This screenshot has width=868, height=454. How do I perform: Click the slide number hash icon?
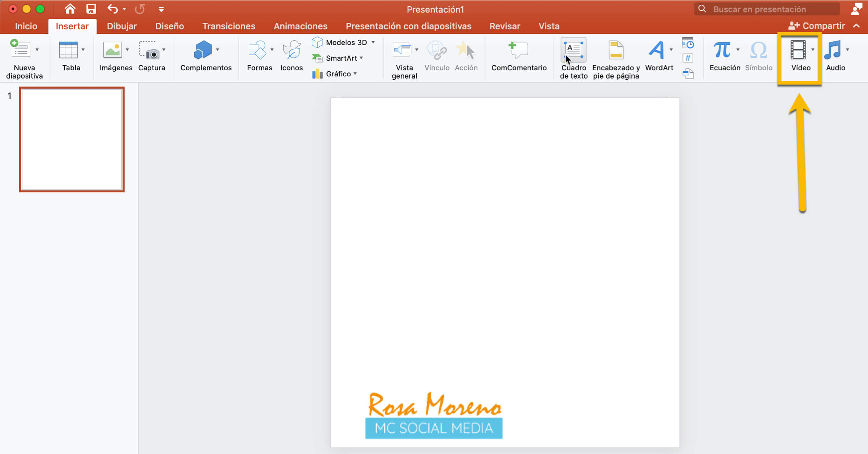coord(688,58)
